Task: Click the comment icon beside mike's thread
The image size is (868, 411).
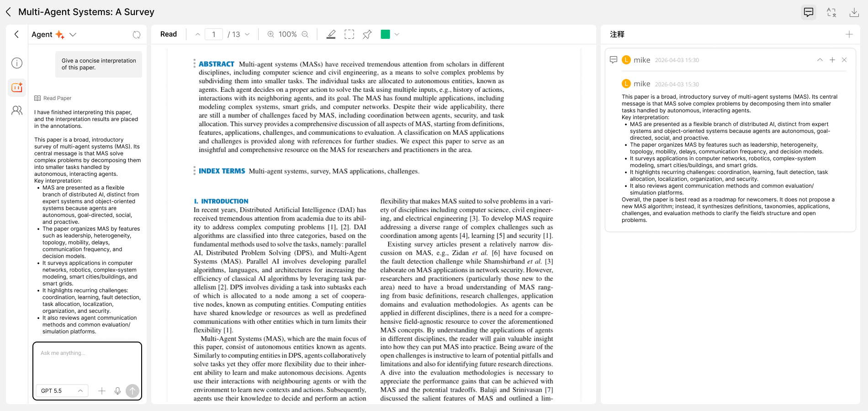Action: [614, 60]
